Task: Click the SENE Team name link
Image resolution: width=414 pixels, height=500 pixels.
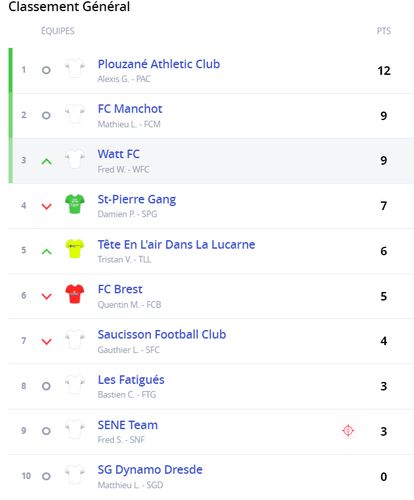Action: (x=128, y=425)
